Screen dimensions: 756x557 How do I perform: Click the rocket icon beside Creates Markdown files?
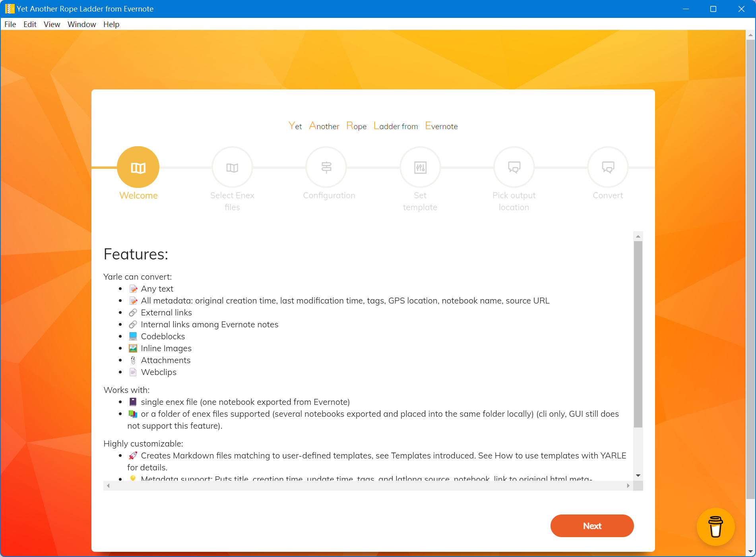tap(133, 456)
